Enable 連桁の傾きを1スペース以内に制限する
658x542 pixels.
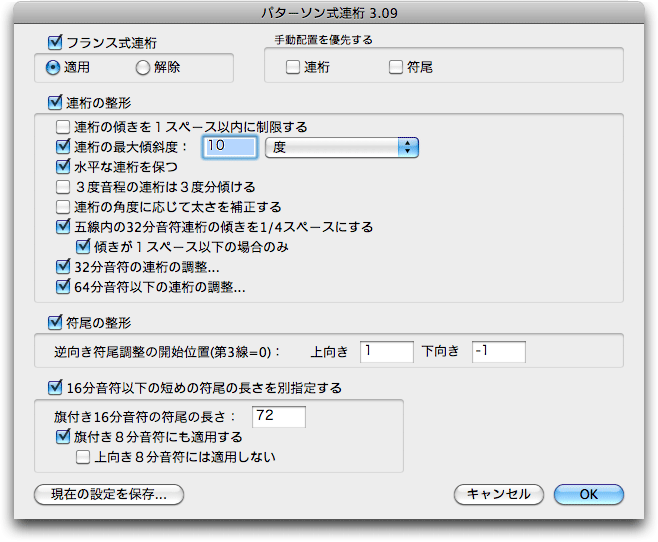click(x=63, y=127)
